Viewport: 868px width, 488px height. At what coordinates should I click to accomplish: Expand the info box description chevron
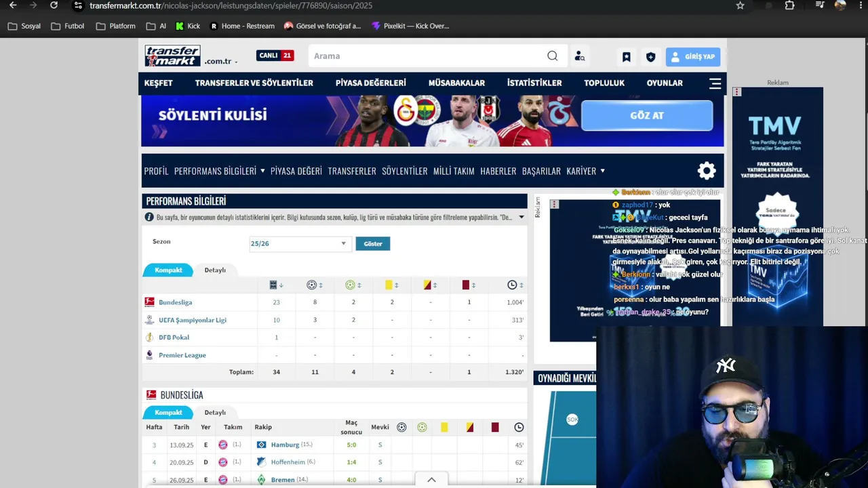coord(521,218)
